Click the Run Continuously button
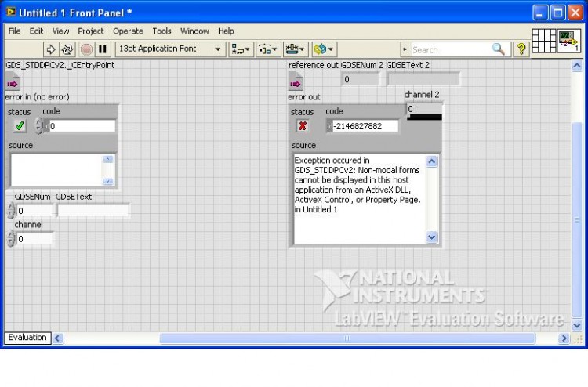The width and height of the screenshot is (588, 387). point(67,49)
